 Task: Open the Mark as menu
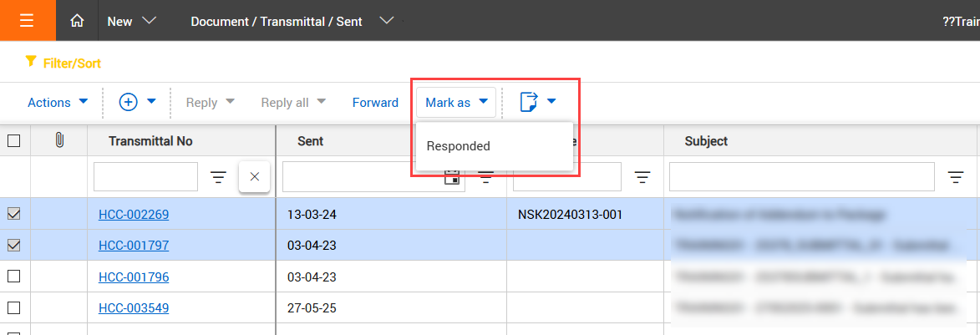(x=456, y=103)
